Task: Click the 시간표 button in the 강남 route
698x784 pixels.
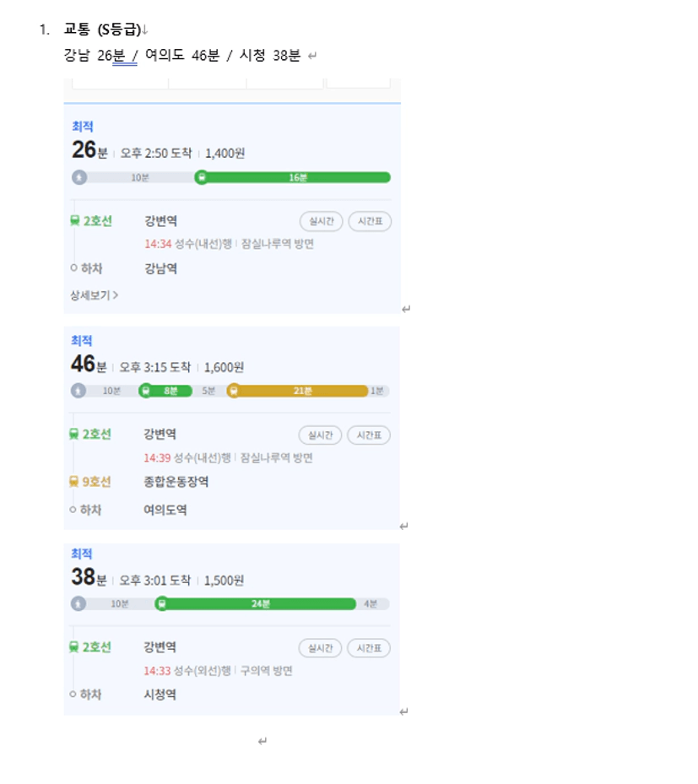Action: tap(370, 221)
